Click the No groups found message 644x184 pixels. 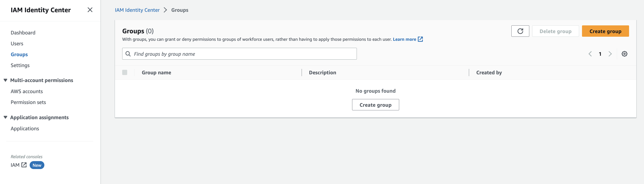click(375, 91)
